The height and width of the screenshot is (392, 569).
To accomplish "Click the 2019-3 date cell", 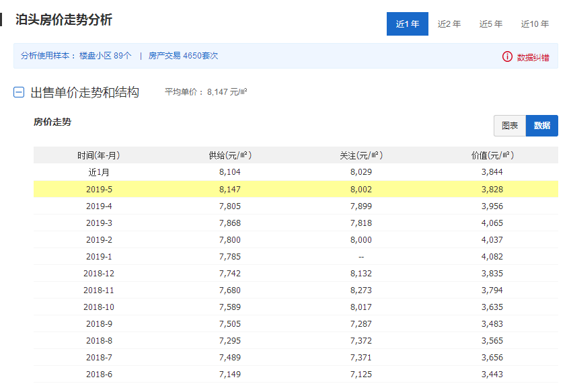I will [x=99, y=223].
